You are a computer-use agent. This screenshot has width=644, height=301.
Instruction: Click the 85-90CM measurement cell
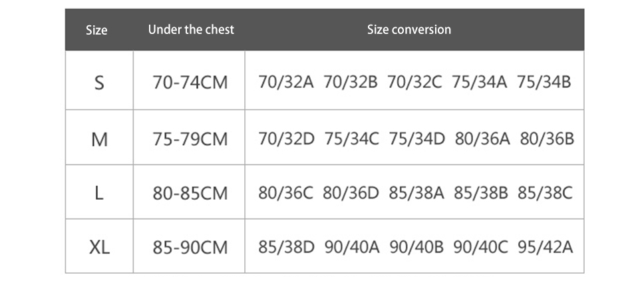tap(190, 248)
